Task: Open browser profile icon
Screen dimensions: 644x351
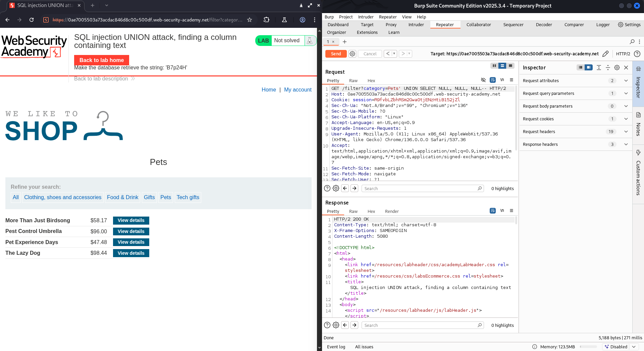Action: [303, 20]
